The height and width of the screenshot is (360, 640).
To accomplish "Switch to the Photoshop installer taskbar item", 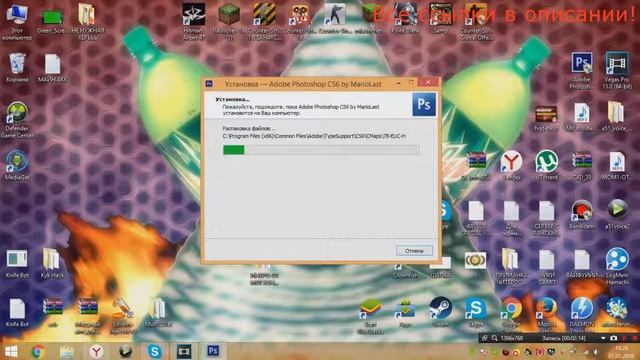I will point(213,351).
